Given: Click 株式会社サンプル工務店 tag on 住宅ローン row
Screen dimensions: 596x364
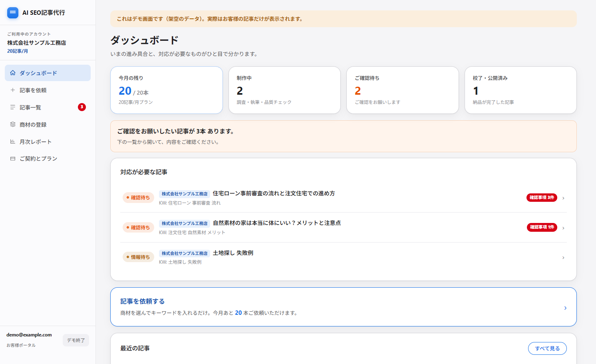Looking at the screenshot, I should click(x=185, y=194).
